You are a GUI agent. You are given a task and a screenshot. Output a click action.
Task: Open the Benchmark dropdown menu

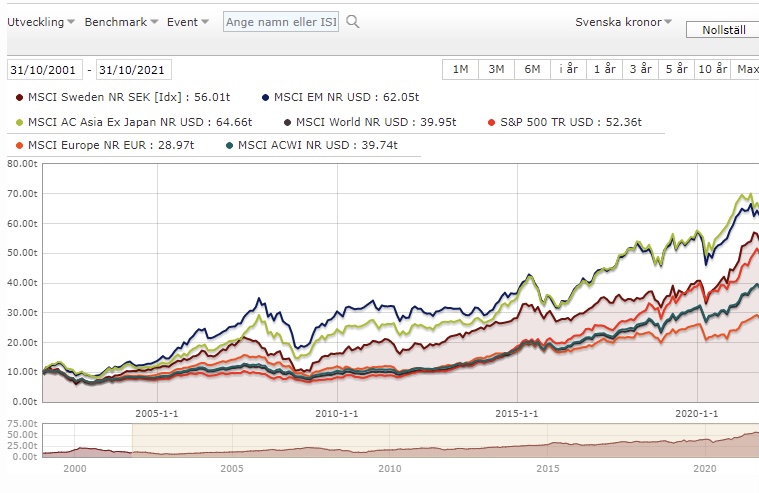(x=121, y=22)
